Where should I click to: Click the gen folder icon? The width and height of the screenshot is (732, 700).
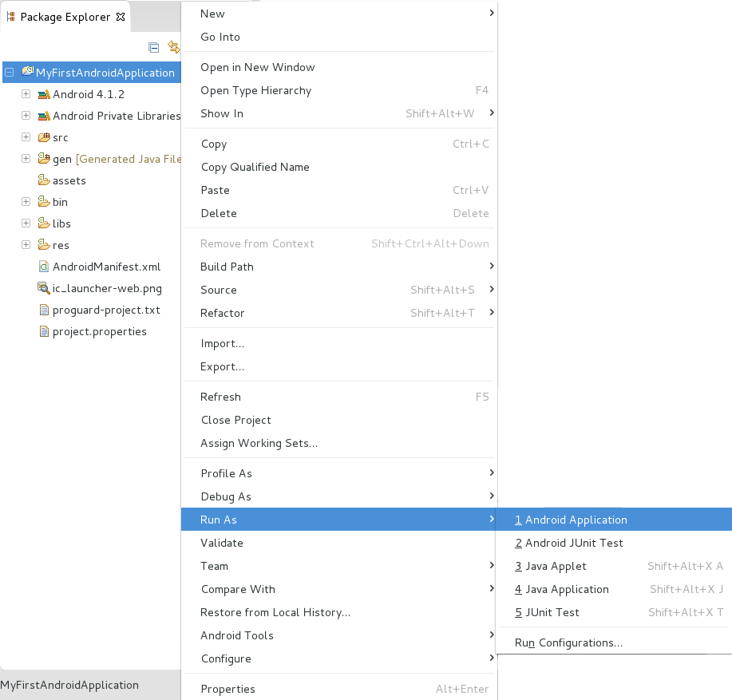pyautogui.click(x=44, y=159)
